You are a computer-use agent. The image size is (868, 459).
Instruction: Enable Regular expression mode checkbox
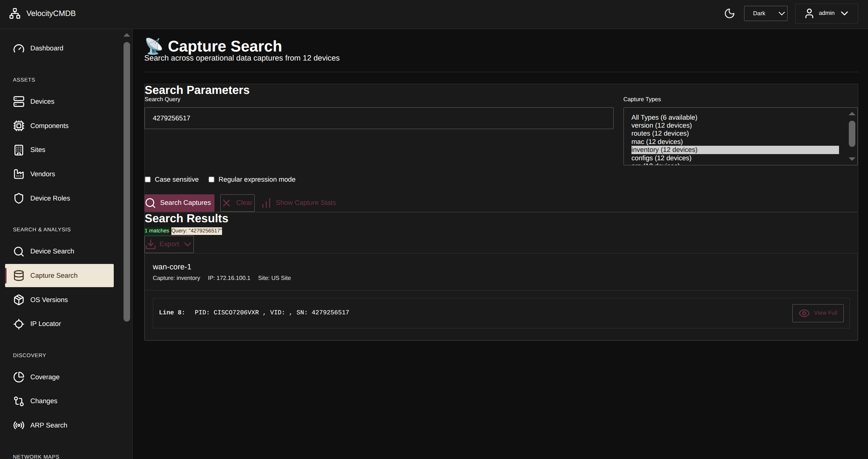[x=212, y=179]
